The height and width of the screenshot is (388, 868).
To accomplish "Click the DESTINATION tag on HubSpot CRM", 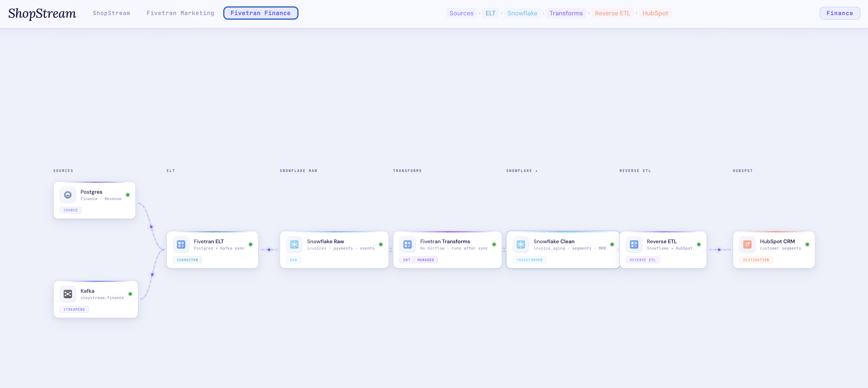I will 756,260.
